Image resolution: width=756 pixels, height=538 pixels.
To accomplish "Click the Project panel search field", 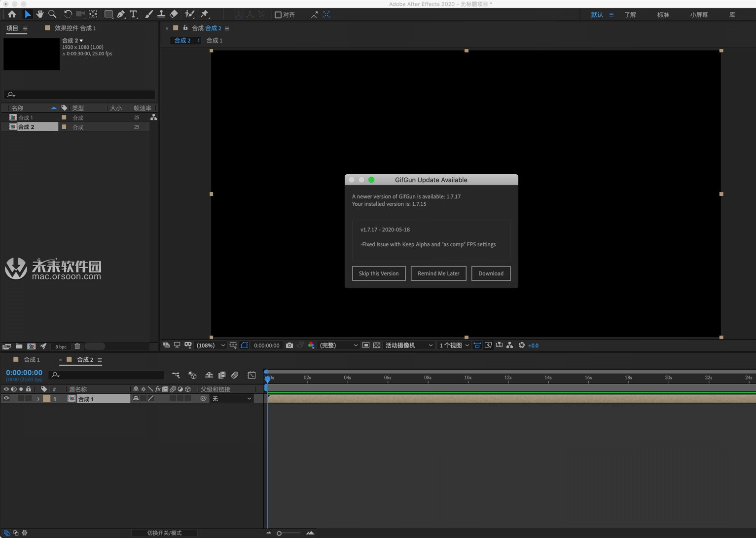I will click(79, 95).
